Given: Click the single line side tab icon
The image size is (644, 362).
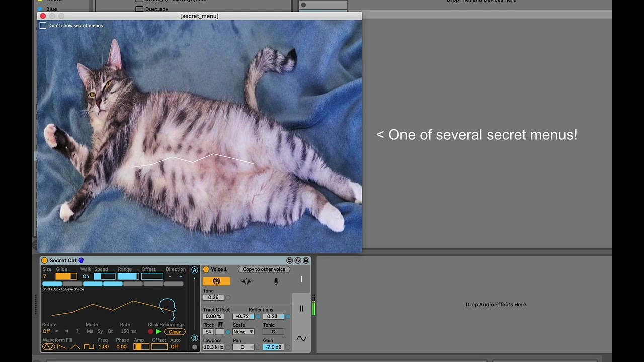Looking at the screenshot, I should (x=301, y=279).
